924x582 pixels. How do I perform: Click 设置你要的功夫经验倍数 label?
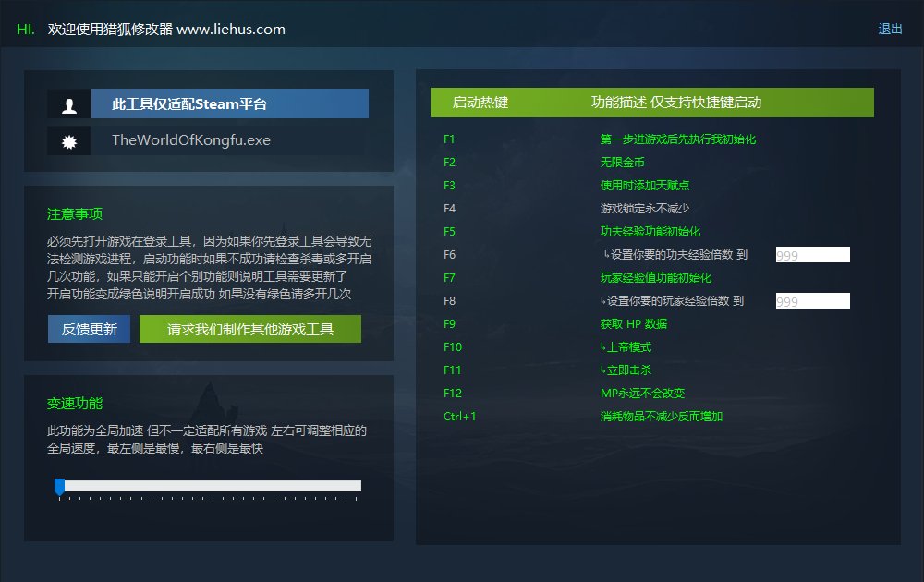pyautogui.click(x=675, y=254)
